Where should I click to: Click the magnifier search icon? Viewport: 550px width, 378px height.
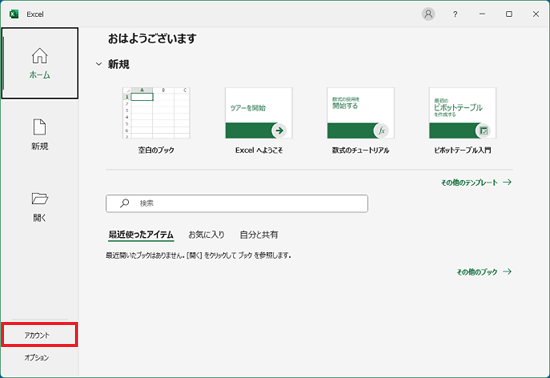point(125,203)
